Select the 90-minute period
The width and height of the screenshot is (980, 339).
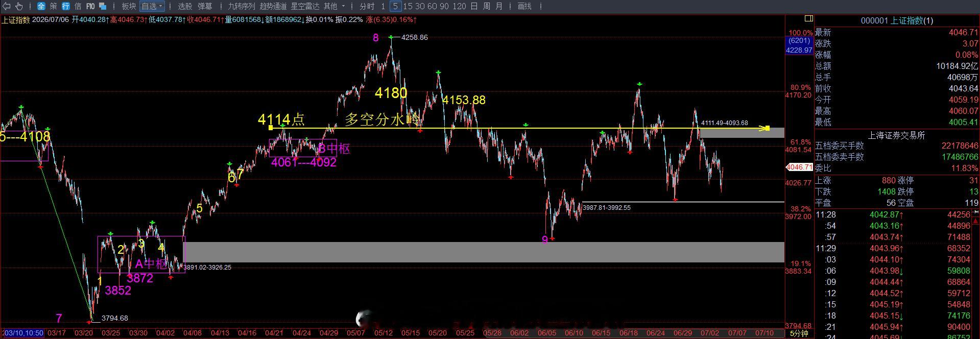coord(444,6)
